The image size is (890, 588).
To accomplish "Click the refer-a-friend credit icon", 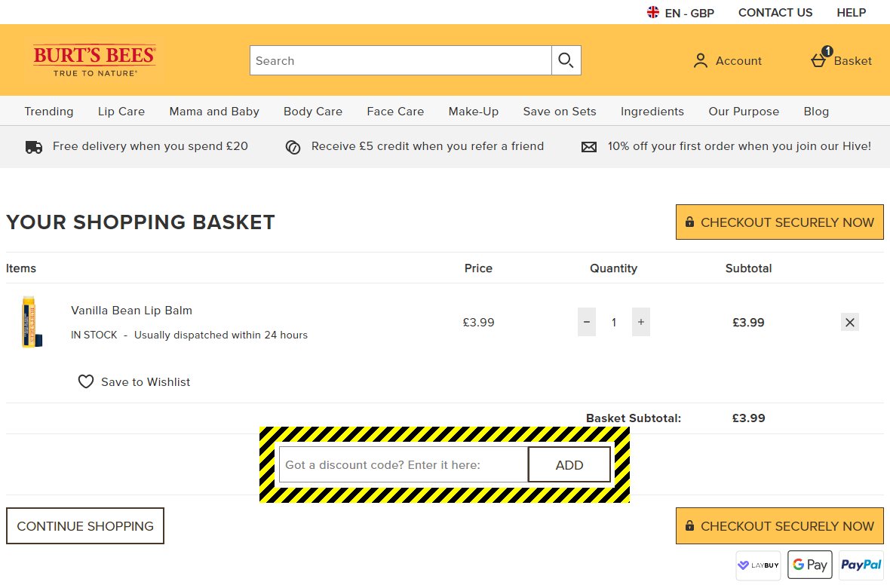I will [293, 147].
